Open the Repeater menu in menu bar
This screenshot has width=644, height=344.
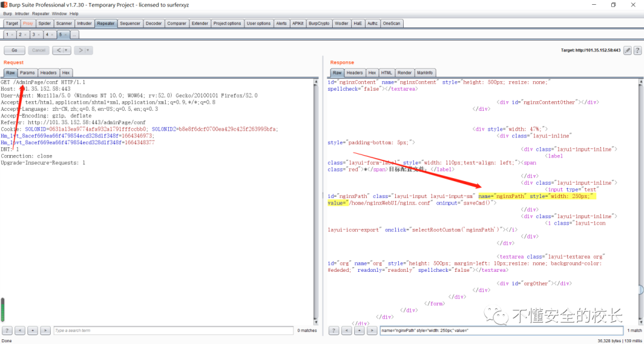click(x=41, y=14)
